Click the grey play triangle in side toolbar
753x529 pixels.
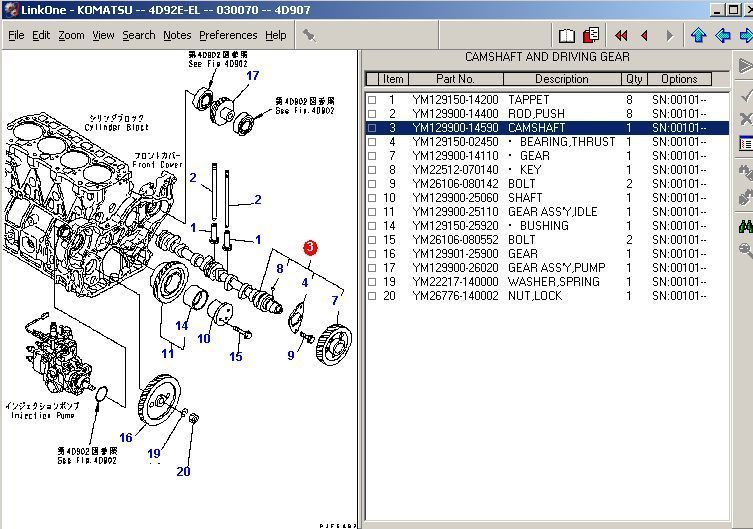coord(745,65)
